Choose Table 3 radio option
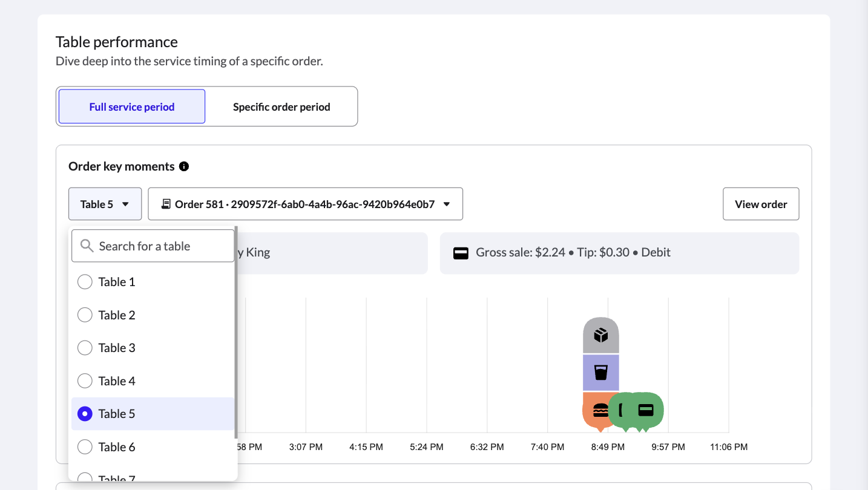The height and width of the screenshot is (490, 868). (x=85, y=348)
